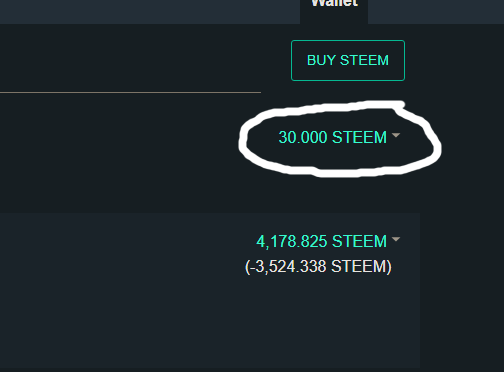
Task: Open the 4,178.825 STEEM balance dropdown
Action: click(328, 241)
